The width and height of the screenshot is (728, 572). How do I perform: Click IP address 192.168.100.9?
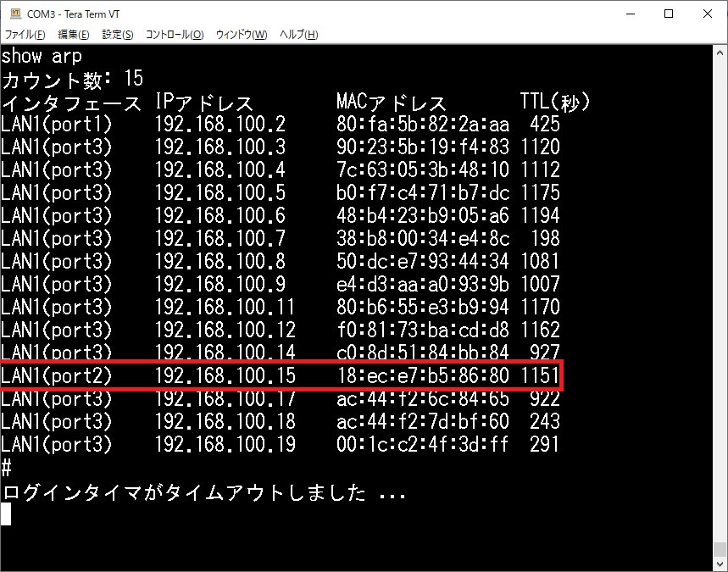point(220,284)
